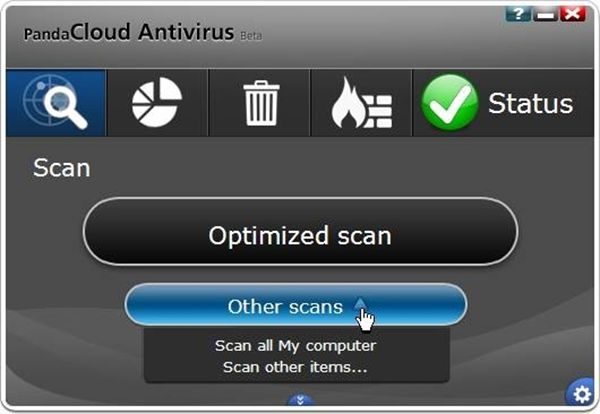Open the pie chart reports tab
This screenshot has height=414, width=600.
[157, 103]
